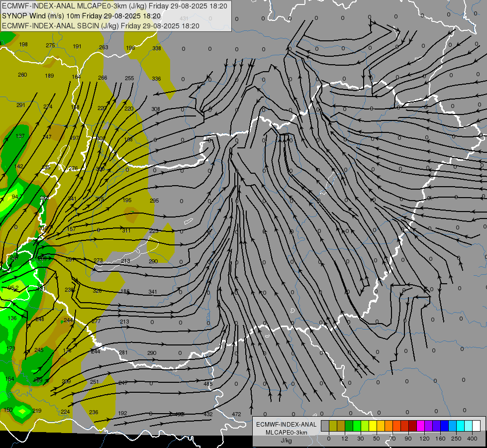487x448 pixels.
Task: Click the map value '94.7'
Action: [17, 197]
